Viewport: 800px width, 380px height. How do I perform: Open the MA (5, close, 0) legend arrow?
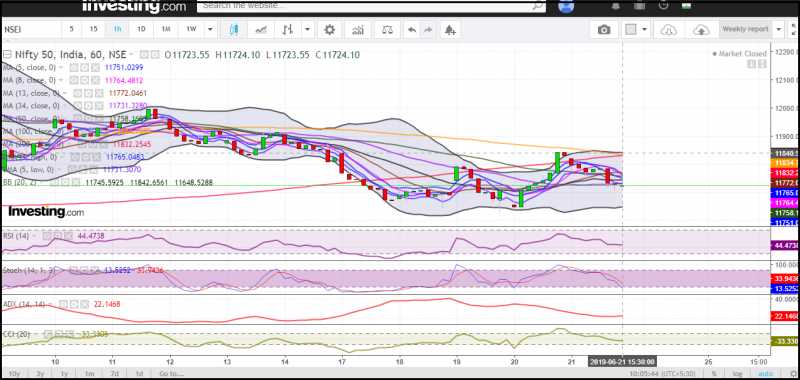point(62,67)
